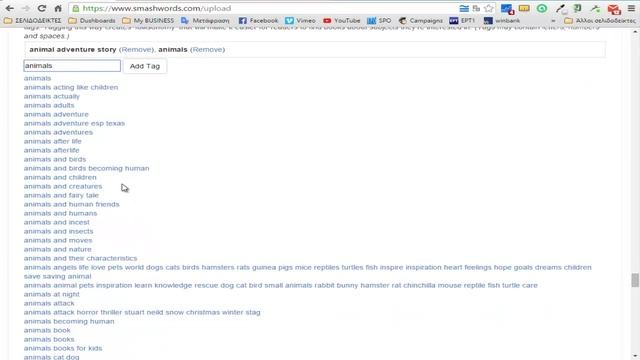Open the SPO bookmark
Image resolution: width=640 pixels, height=360 pixels.
tap(379, 20)
